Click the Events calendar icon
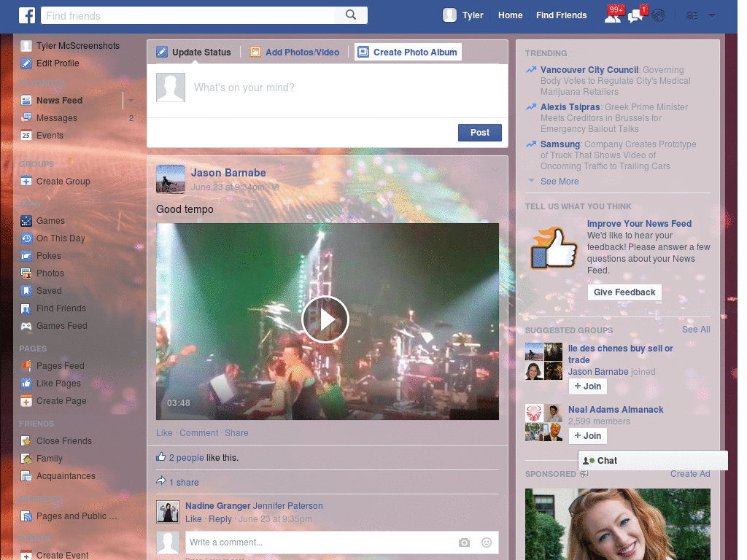747x560 pixels. point(26,136)
